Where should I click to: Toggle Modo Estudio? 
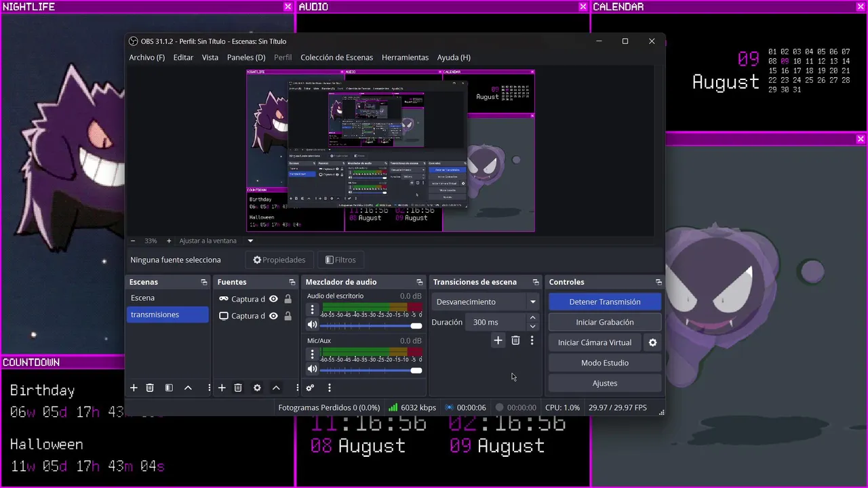pos(605,363)
